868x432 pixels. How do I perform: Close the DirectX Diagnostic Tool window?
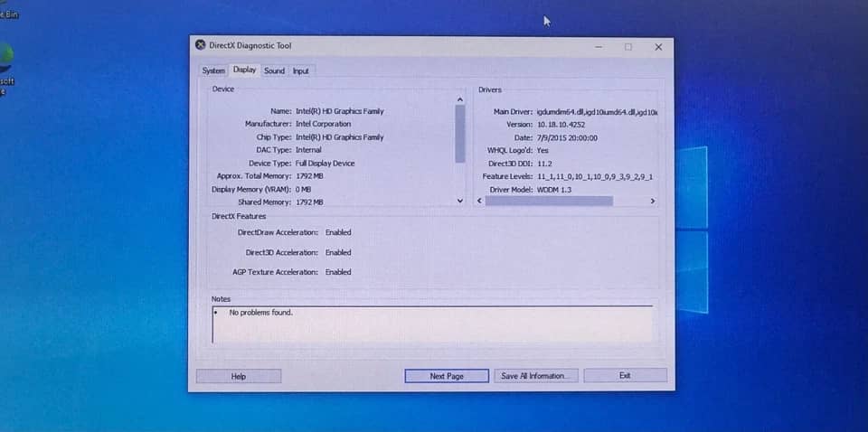point(658,47)
